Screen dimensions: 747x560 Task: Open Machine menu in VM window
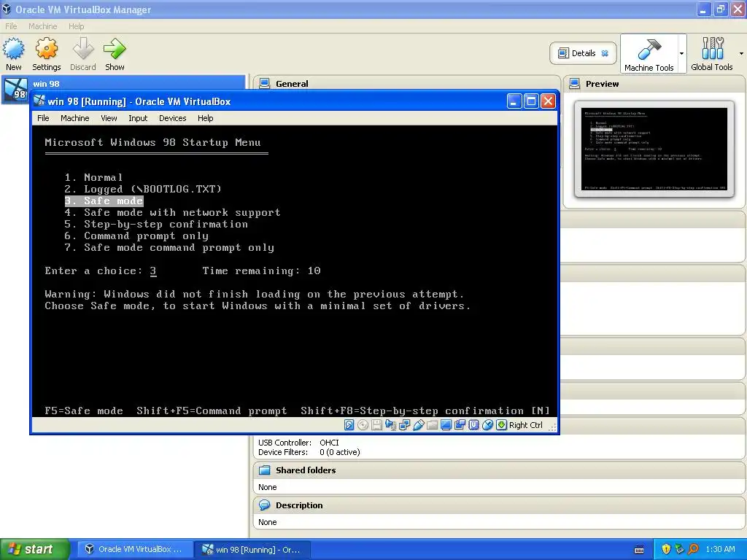75,118
